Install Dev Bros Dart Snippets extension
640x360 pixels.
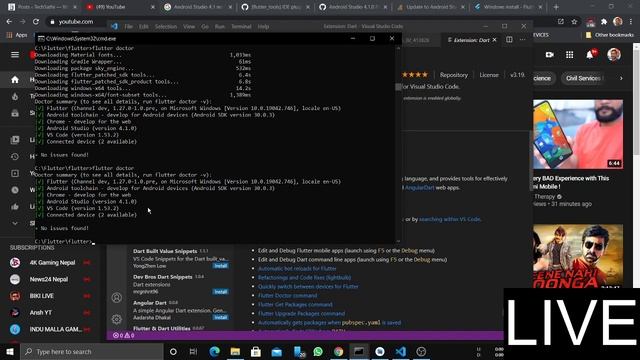pos(221,291)
